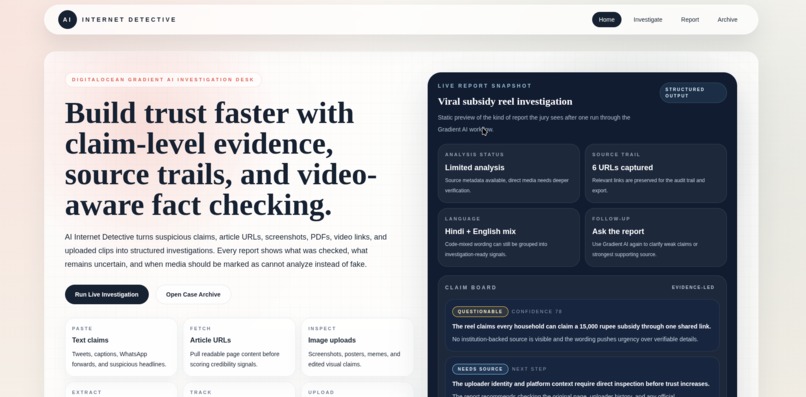Click the NEEDS SOURCE tag
This screenshot has width=806, height=397.
[480, 369]
